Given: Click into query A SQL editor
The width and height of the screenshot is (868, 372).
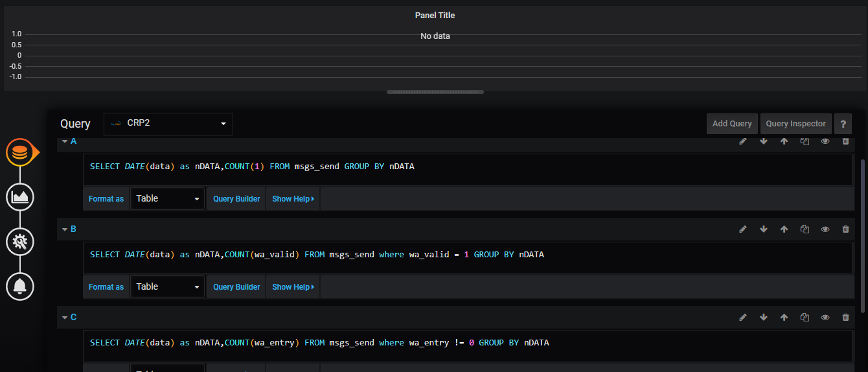Looking at the screenshot, I should click(467, 170).
